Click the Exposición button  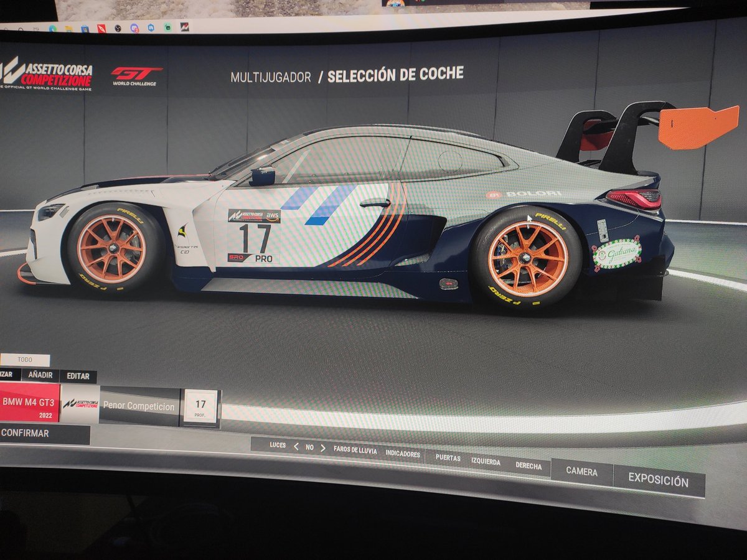point(659,480)
